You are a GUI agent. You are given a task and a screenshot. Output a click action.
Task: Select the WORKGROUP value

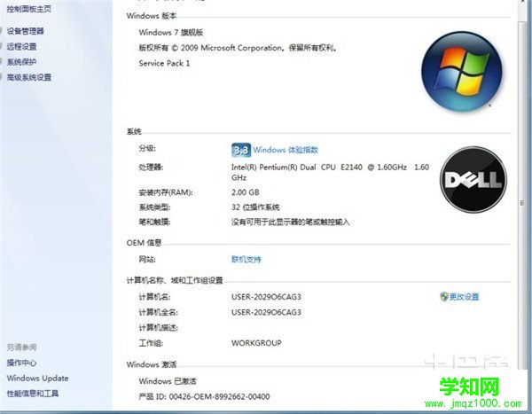(x=256, y=343)
